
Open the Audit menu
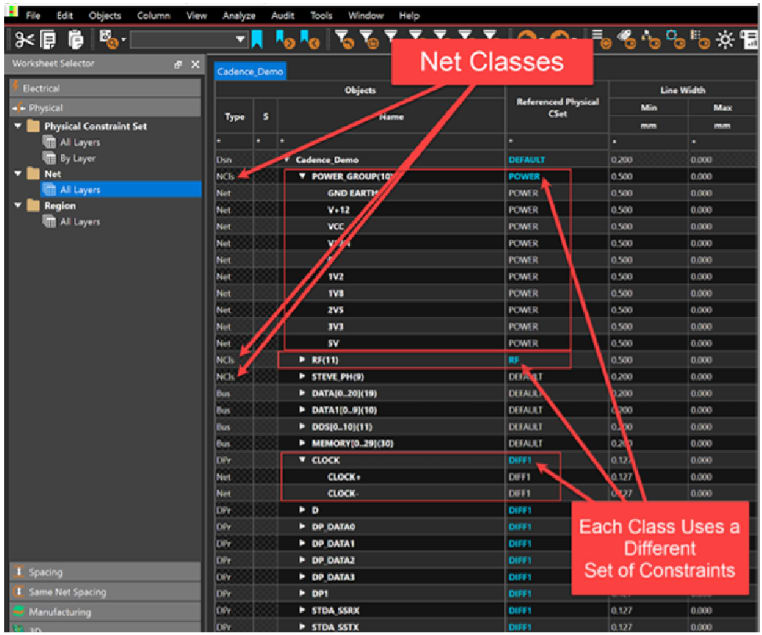point(283,16)
